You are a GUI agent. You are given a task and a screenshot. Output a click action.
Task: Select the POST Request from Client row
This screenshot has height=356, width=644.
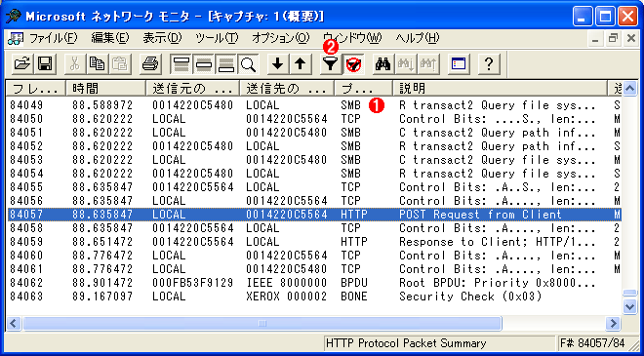[x=314, y=215]
